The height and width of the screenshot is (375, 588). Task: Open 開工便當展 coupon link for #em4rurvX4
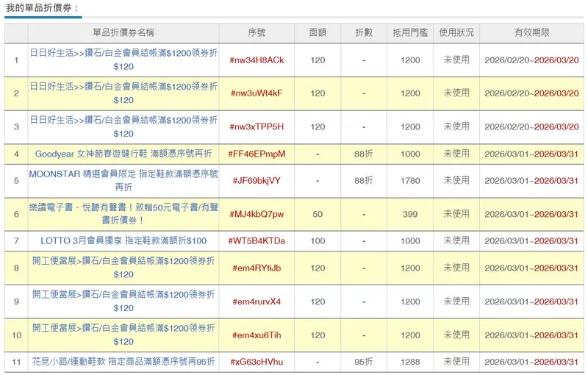[x=123, y=301]
